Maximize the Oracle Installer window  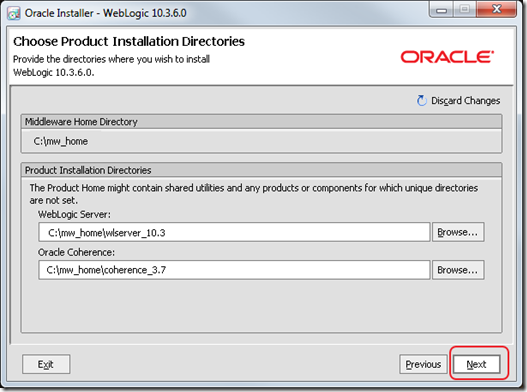click(x=464, y=9)
